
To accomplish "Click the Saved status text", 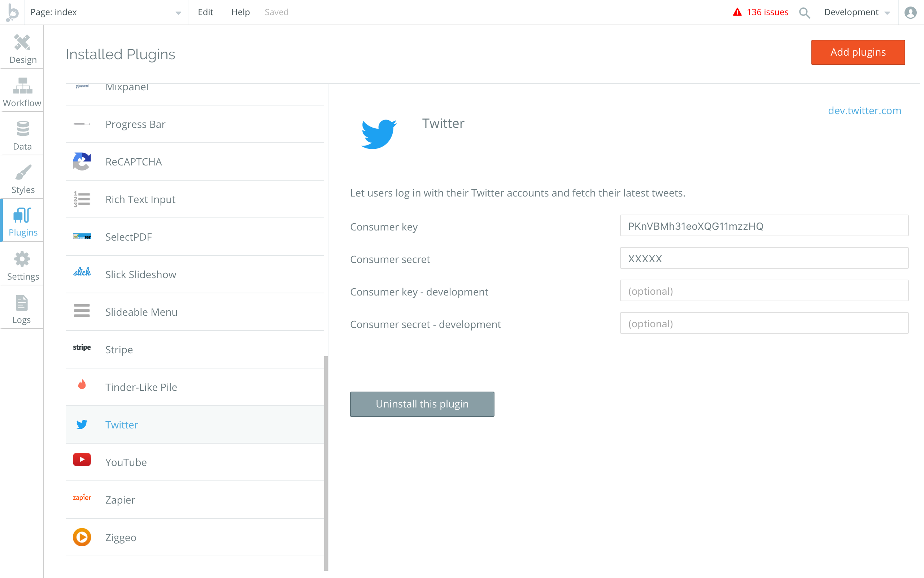I will [276, 12].
